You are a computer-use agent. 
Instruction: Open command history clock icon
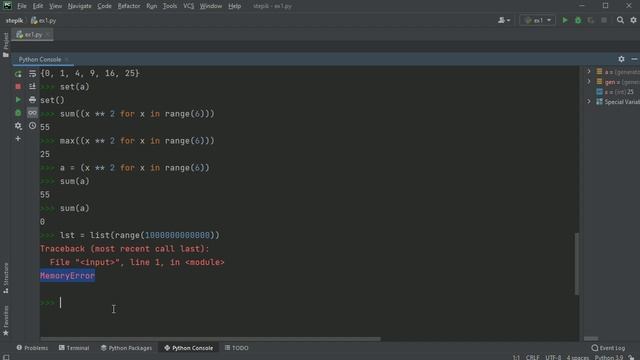coord(32,126)
